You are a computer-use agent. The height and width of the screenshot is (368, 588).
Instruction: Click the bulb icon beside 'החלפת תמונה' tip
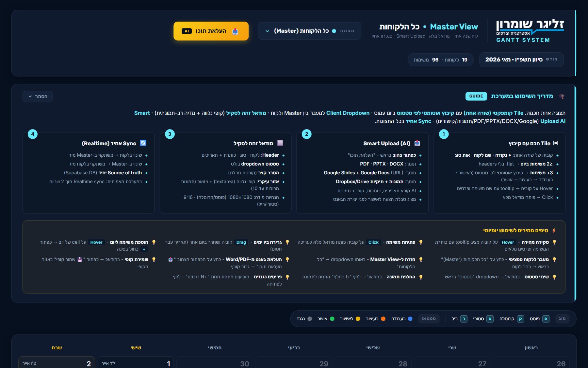coord(421,277)
